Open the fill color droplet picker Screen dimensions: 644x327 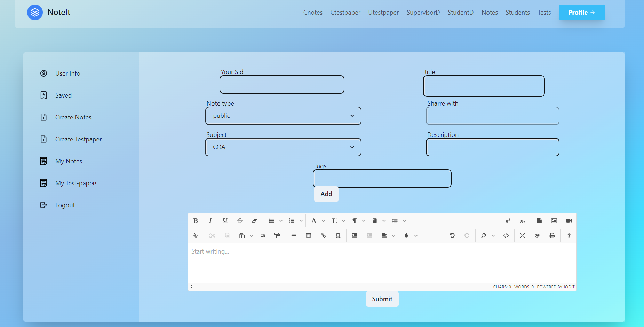[407, 235]
